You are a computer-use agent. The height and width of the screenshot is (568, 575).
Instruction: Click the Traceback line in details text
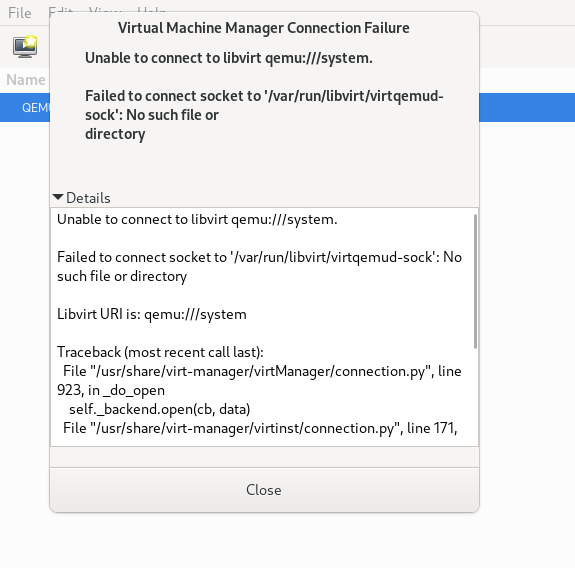click(160, 352)
